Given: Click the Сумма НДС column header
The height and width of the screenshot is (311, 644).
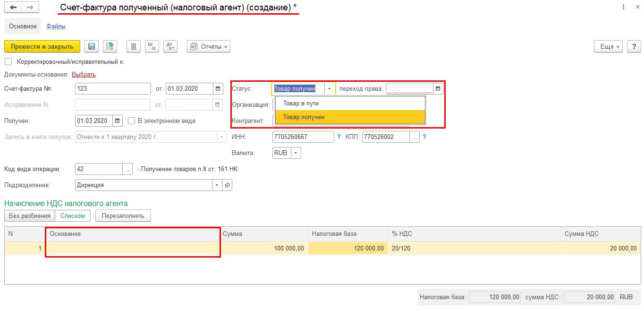Looking at the screenshot, I should (x=601, y=234).
